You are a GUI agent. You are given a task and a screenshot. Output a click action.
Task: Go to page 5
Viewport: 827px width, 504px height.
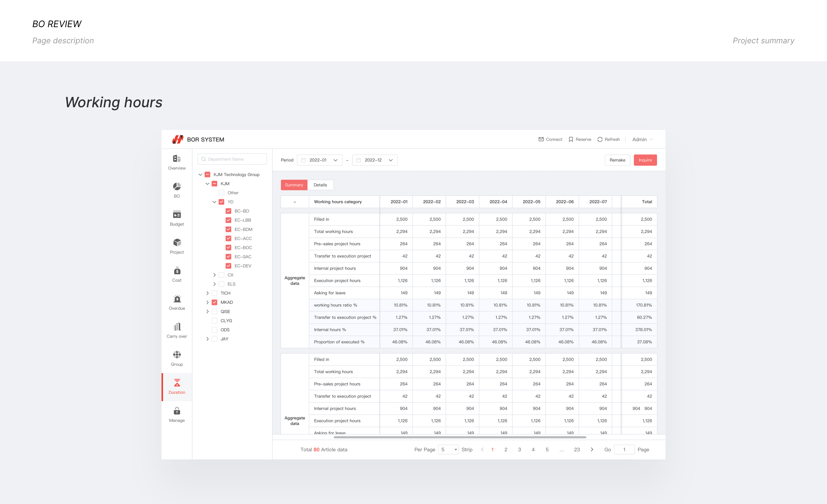(x=547, y=449)
